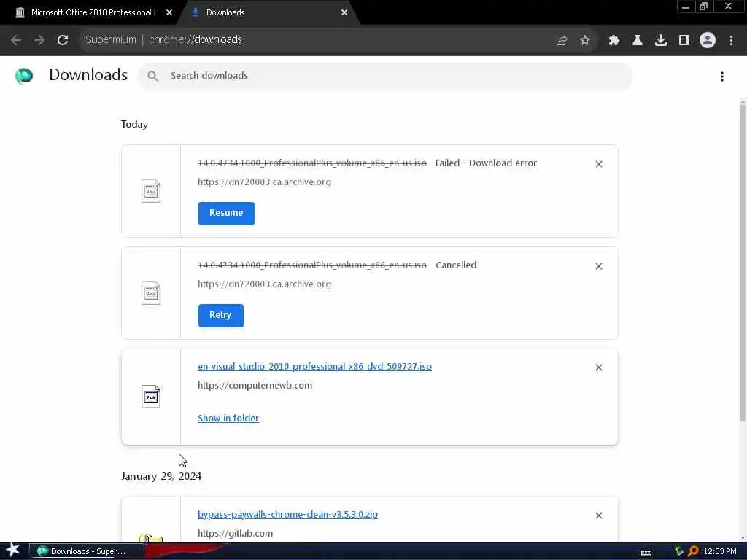Open the experiments flask icon
The height and width of the screenshot is (560, 747).
[638, 41]
